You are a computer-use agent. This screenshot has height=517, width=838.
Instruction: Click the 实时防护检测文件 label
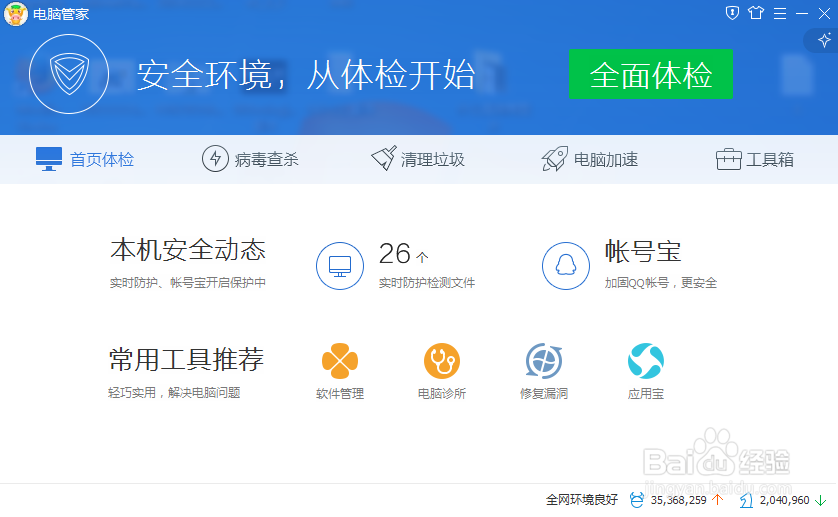pos(426,283)
